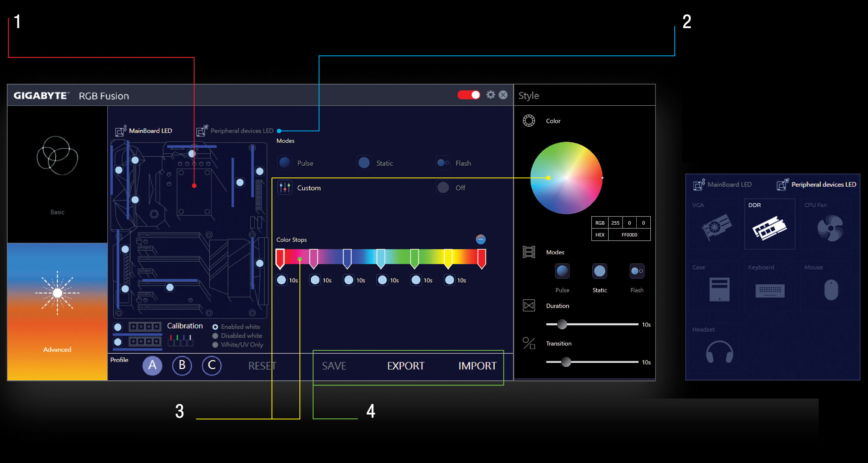This screenshot has width=868, height=463.
Task: Click the last 10s duration circle under color stops
Action: pos(449,280)
